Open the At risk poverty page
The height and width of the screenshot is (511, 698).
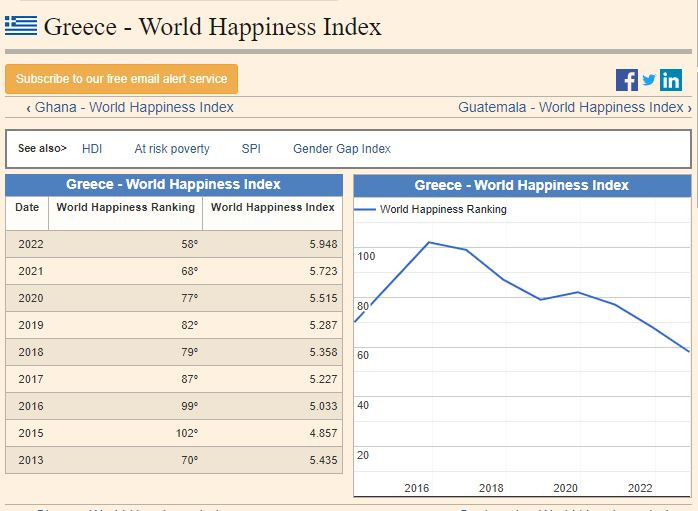point(172,149)
